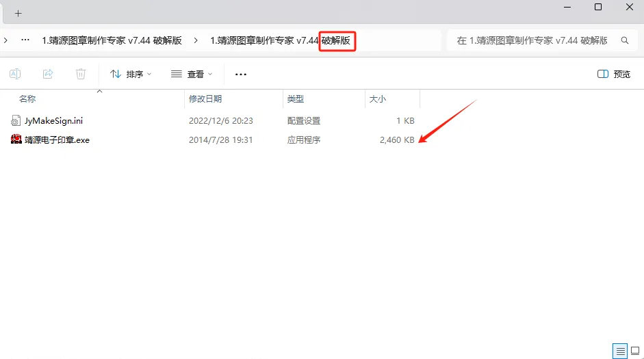Select the 靖源电子印章.exe file

point(57,140)
